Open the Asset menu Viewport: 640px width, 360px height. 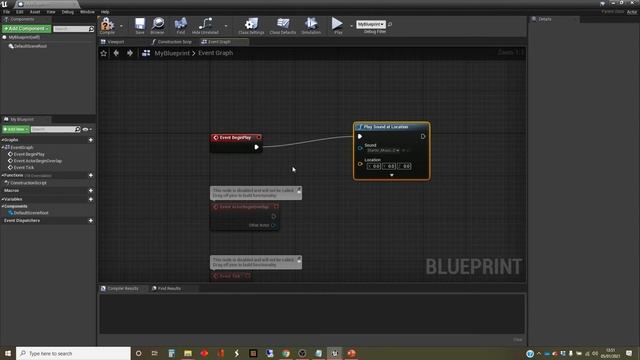pyautogui.click(x=35, y=12)
